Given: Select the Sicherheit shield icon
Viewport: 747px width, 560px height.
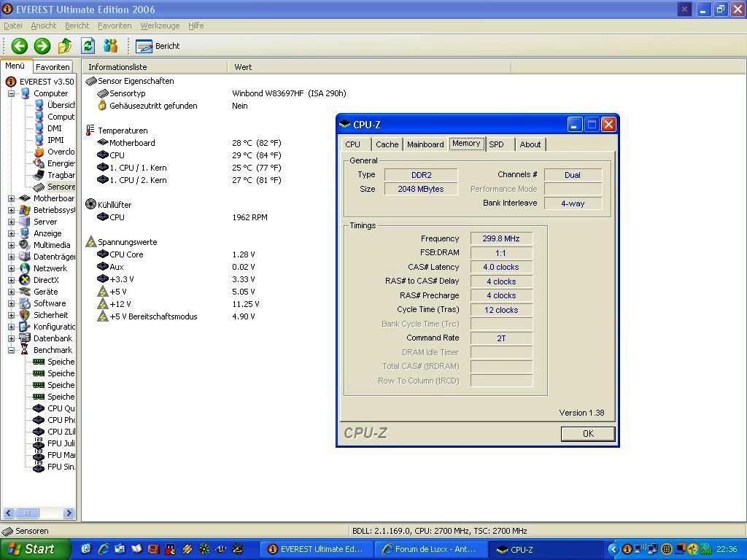Looking at the screenshot, I should tap(24, 315).
